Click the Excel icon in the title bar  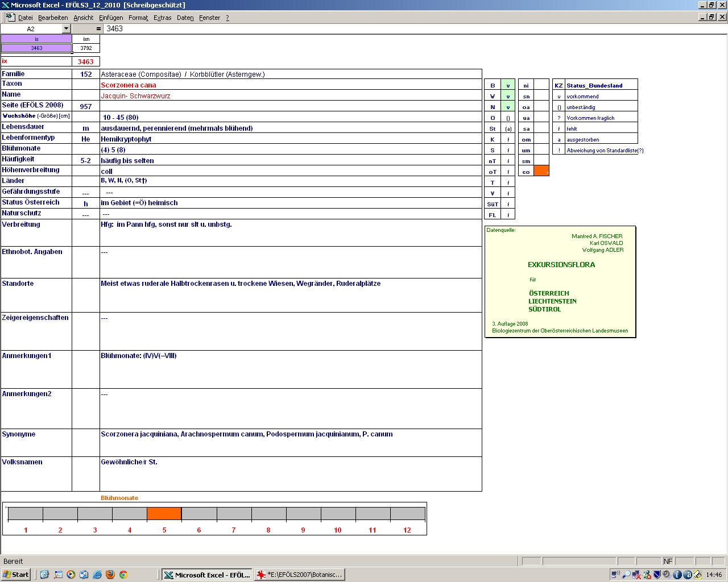[x=5, y=5]
